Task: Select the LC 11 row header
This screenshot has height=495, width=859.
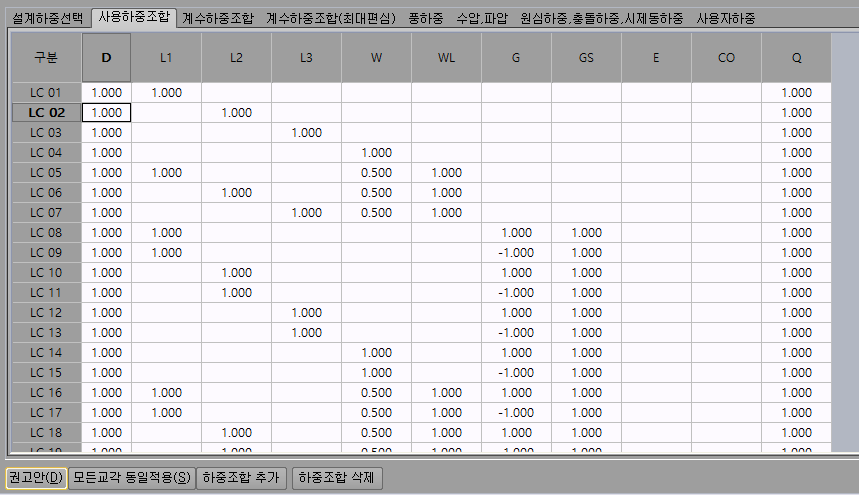Action: coord(47,292)
